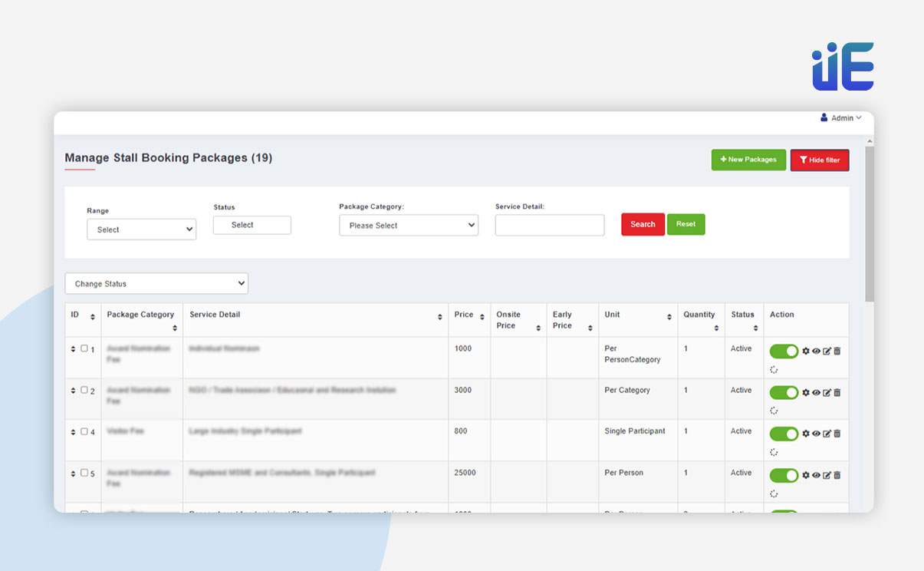Edit the package in row ID 4

coord(827,434)
